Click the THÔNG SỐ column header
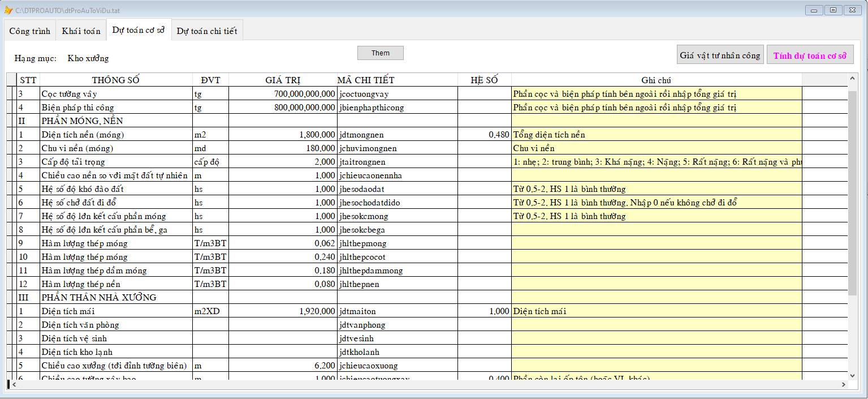Viewport: 868px width, 399px height. (x=115, y=80)
